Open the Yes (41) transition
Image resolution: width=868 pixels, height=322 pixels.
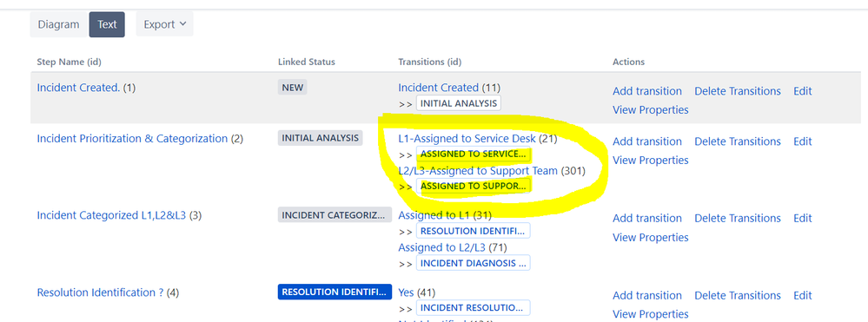pos(406,292)
